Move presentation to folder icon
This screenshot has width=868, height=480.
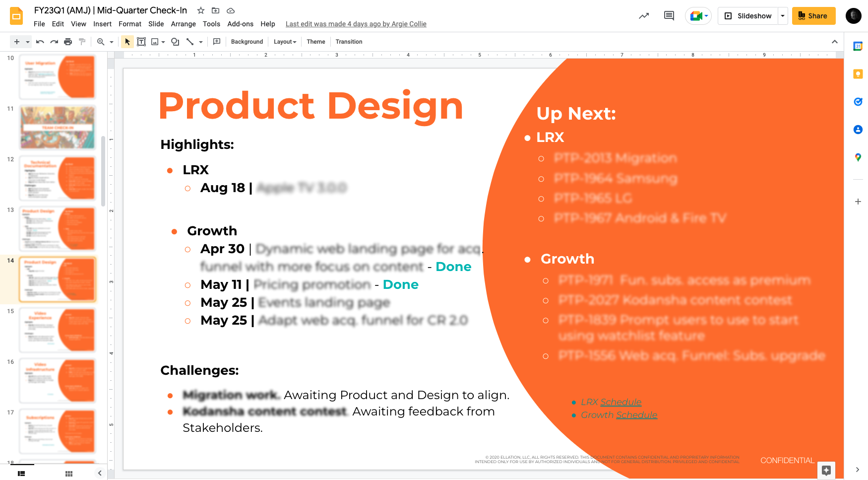(215, 10)
